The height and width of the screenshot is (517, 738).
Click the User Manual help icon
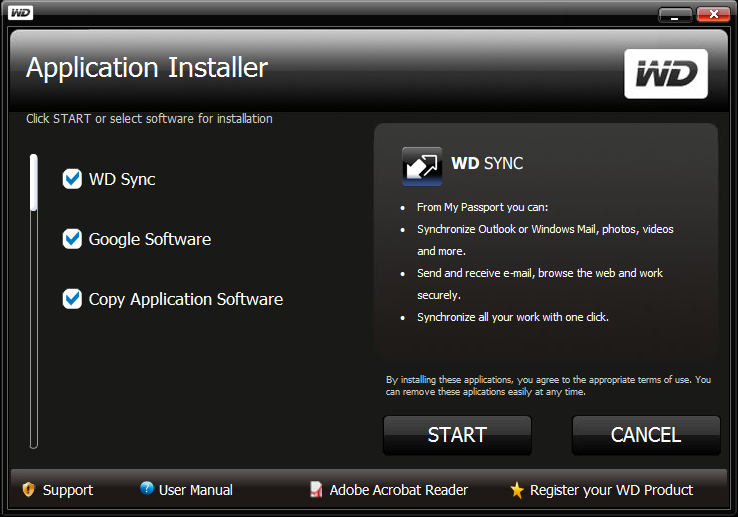[x=147, y=489]
